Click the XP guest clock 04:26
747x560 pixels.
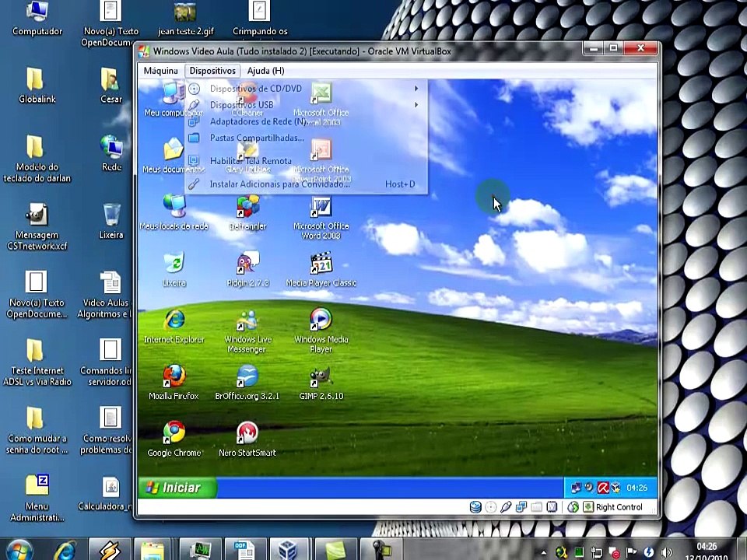coord(637,488)
